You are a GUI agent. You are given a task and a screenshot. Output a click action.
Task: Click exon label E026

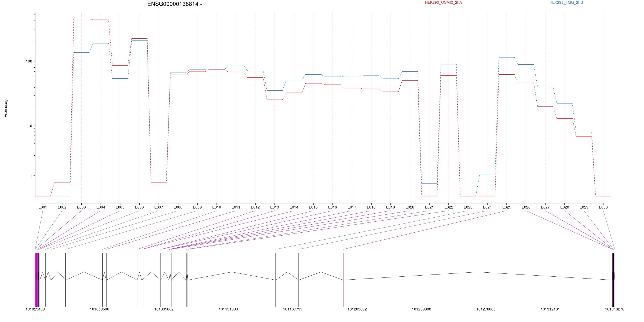pos(526,207)
